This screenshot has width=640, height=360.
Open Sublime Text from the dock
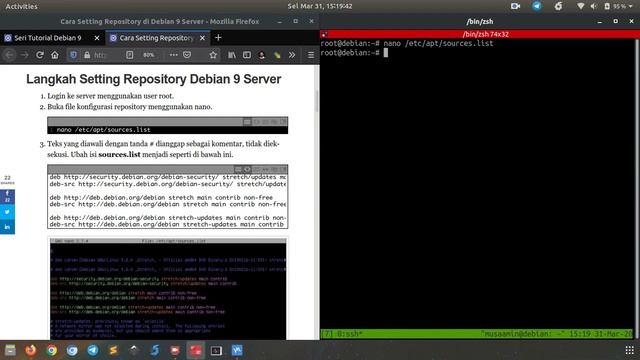(113, 350)
